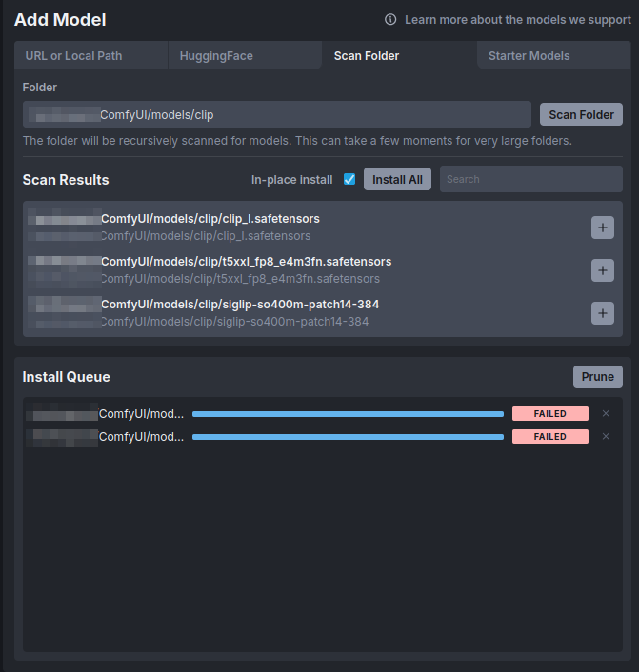Prune the install queue
The height and width of the screenshot is (672, 639).
pos(598,377)
